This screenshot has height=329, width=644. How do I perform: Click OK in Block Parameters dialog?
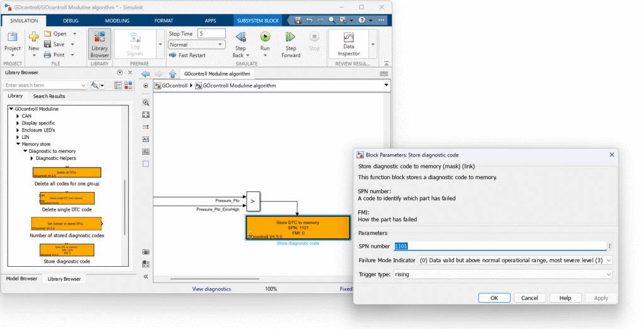[494, 298]
